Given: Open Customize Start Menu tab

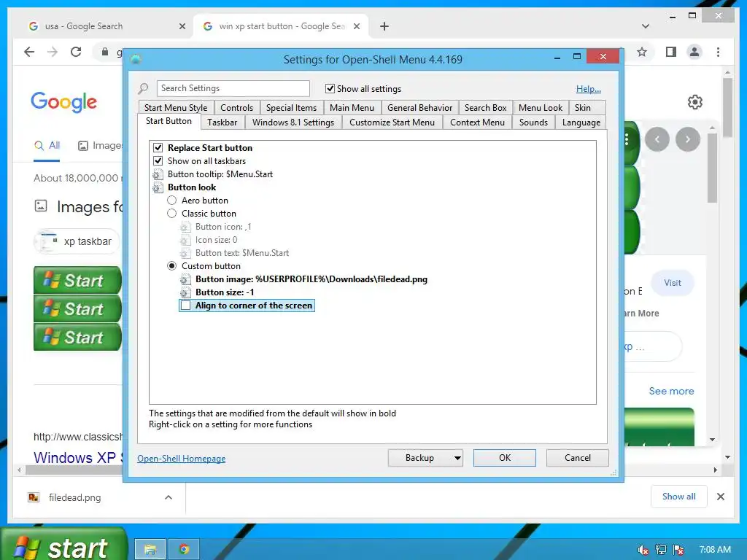Looking at the screenshot, I should 392,122.
